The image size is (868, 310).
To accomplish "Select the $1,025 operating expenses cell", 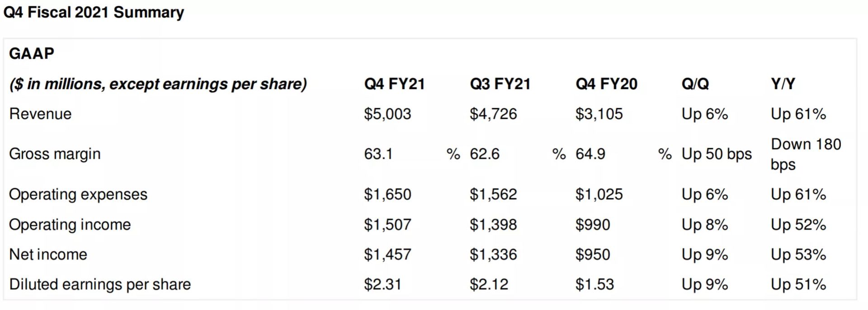I will coord(599,194).
